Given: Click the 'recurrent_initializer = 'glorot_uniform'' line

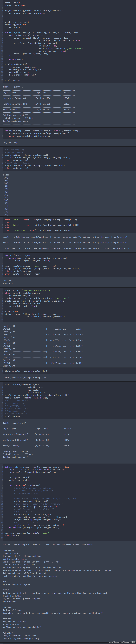Looking at the screenshot, I should tap(62, 49).
